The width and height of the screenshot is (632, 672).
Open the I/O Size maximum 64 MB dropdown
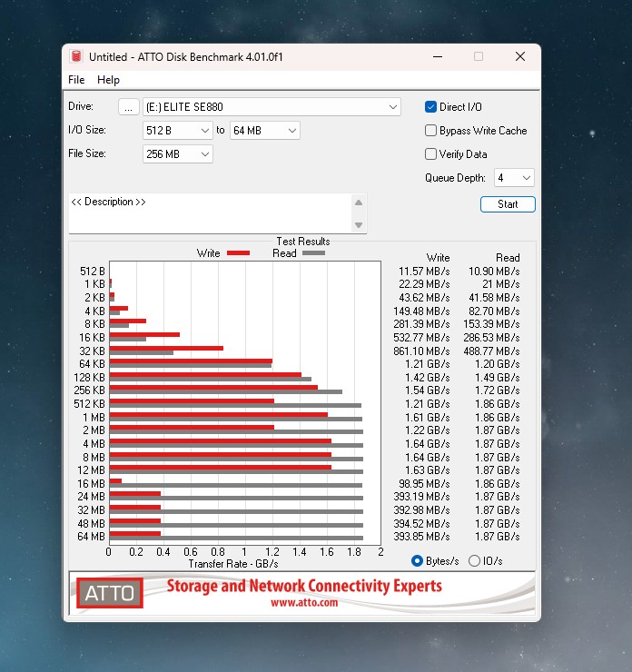tap(265, 130)
